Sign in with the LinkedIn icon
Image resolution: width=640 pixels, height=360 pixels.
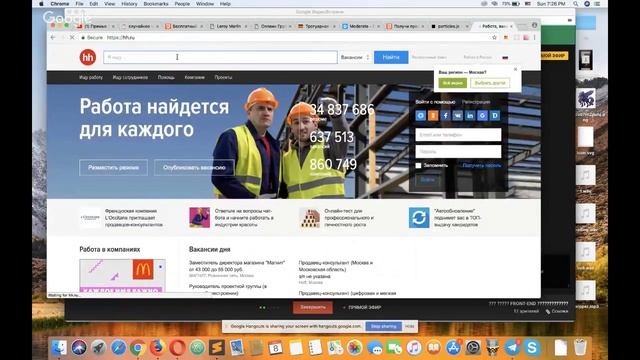point(470,116)
